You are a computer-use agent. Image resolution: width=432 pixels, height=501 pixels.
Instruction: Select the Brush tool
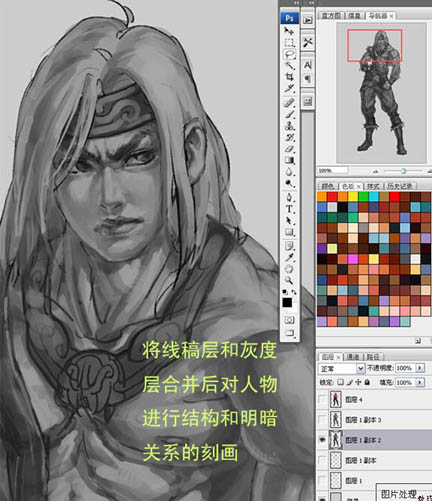click(289, 114)
